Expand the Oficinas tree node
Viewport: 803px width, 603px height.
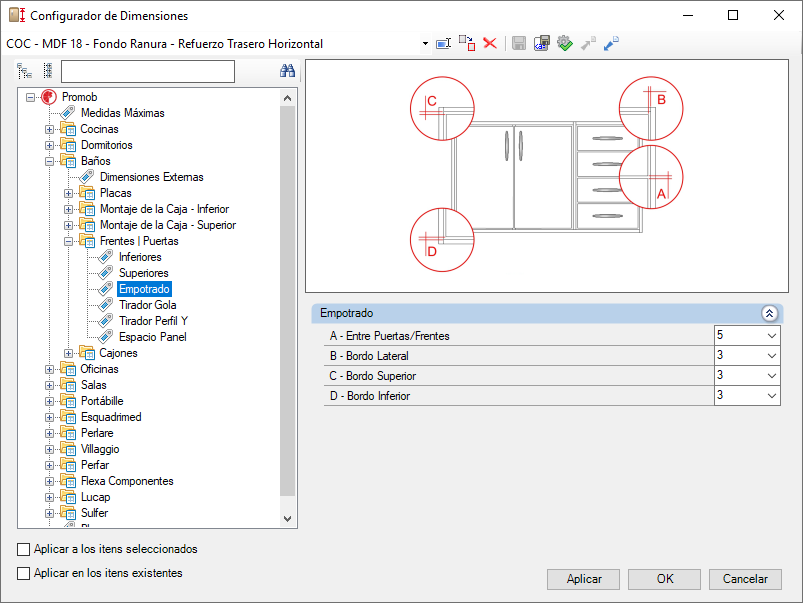[49, 369]
